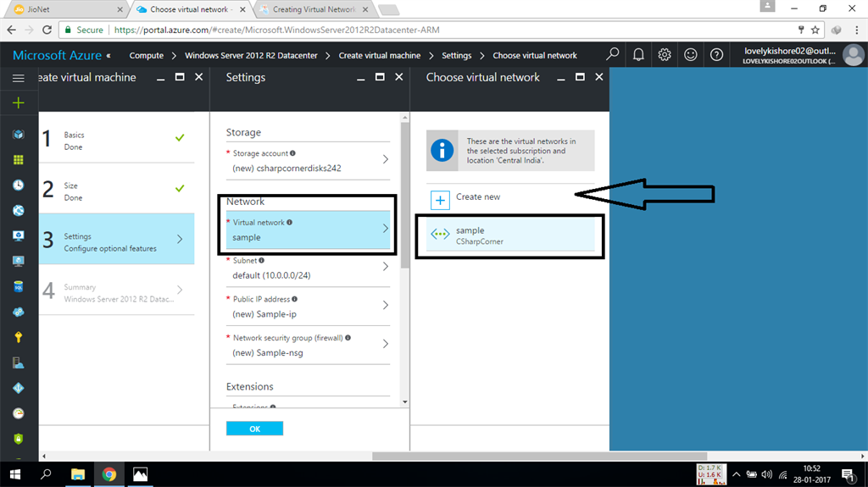Viewport: 868px width, 487px height.
Task: Expand Subnet default chevron
Action: [386, 267]
